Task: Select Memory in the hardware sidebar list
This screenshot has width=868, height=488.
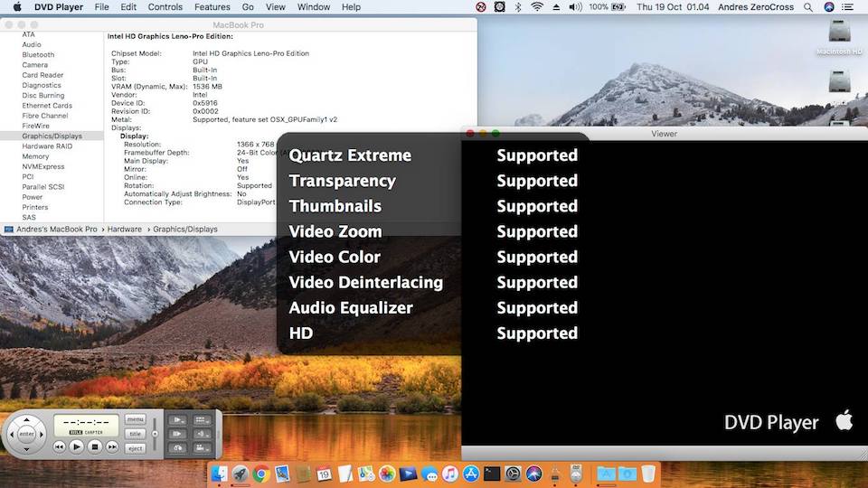Action: (35, 156)
